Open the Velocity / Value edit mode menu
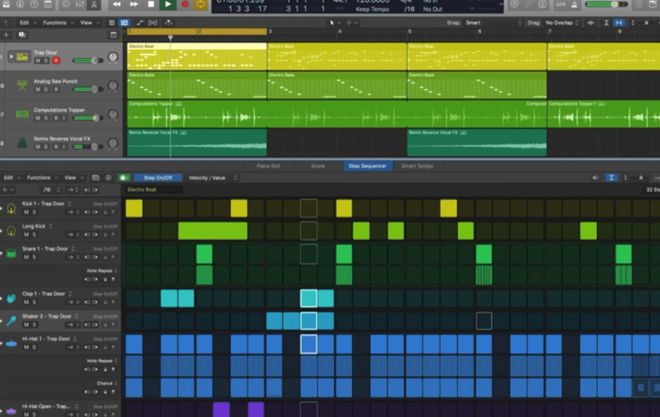The image size is (660, 417). tap(212, 178)
